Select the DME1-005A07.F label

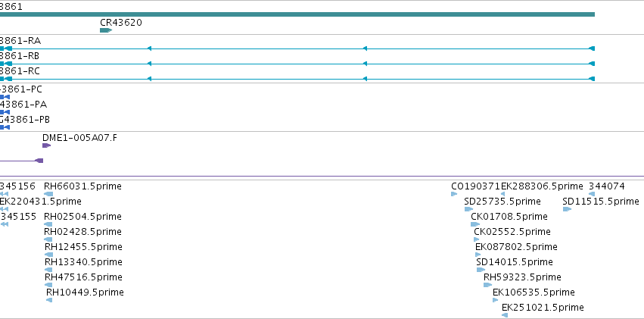(79, 138)
